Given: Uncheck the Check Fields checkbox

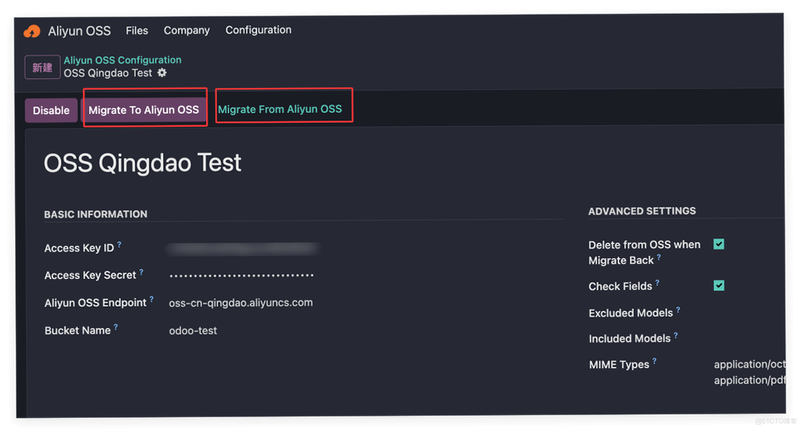Looking at the screenshot, I should click(719, 286).
